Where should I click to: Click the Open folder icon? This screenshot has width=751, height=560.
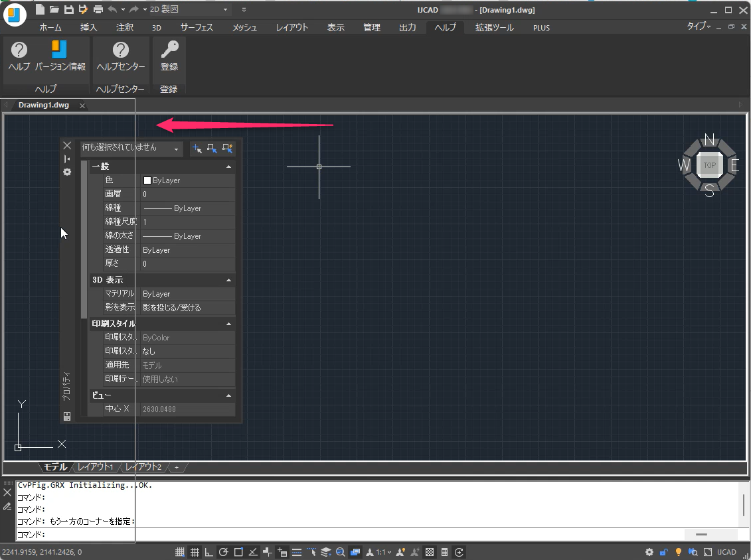point(54,9)
